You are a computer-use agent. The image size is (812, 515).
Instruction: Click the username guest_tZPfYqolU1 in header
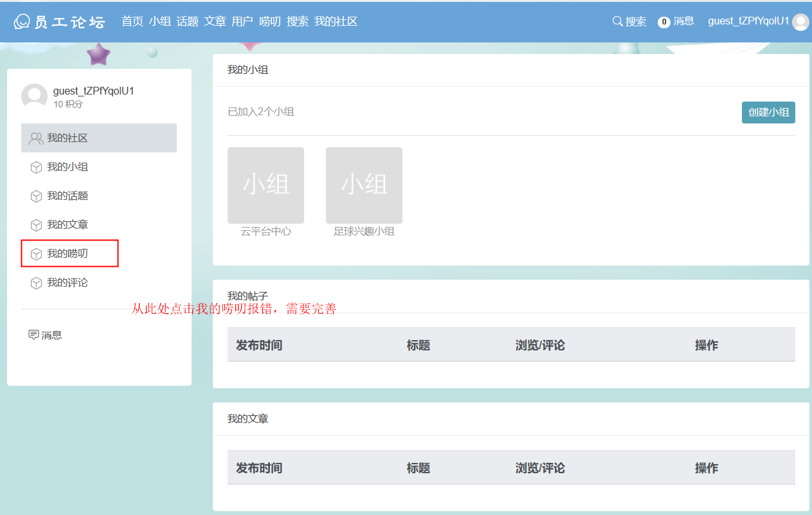point(748,21)
